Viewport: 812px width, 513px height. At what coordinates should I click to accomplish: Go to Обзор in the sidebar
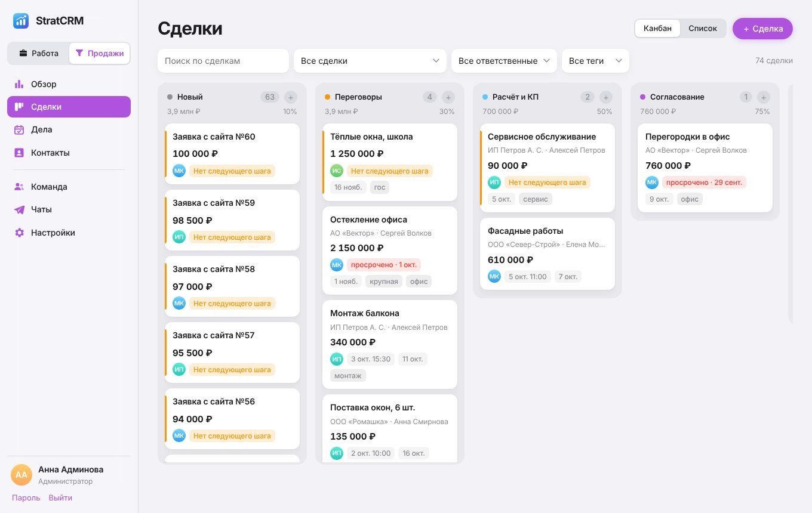(69, 84)
